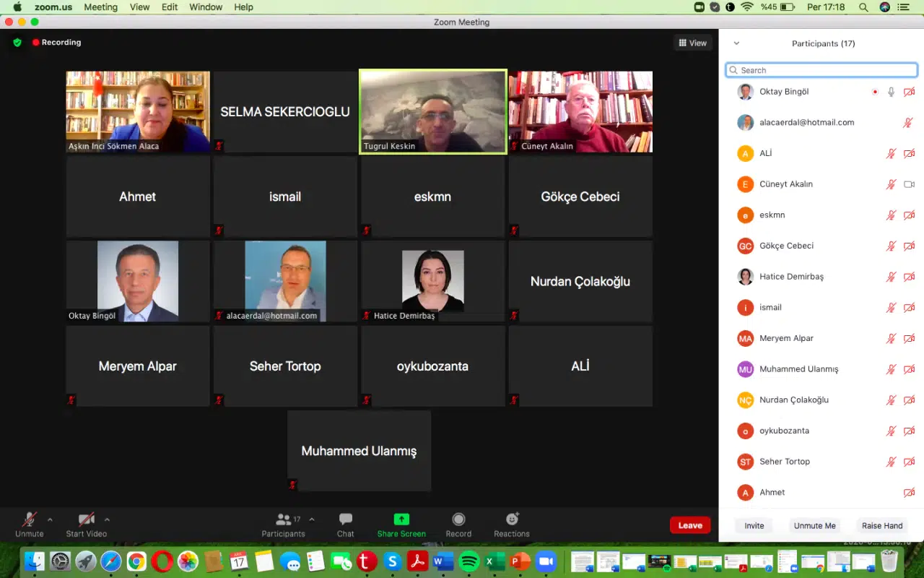The image size is (924, 578).
Task: Collapse the Participants panel chevron
Action: point(736,43)
